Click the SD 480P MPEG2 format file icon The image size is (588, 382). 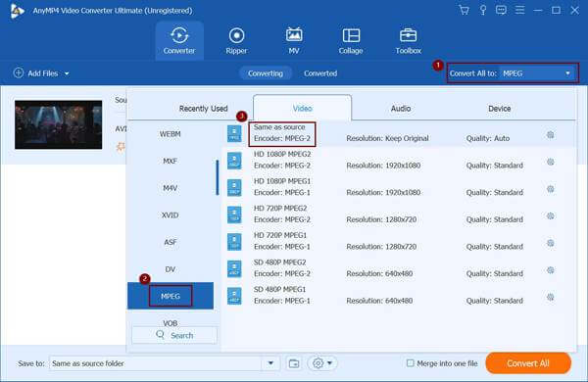pyautogui.click(x=234, y=268)
